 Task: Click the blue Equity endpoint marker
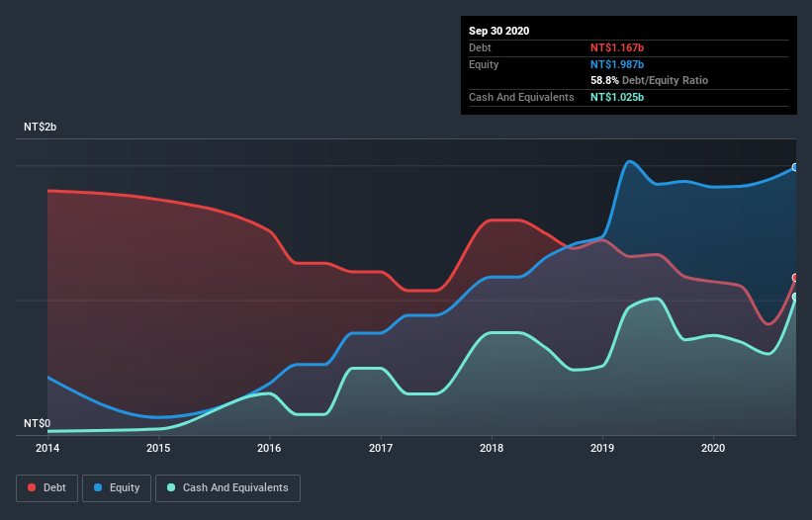(795, 167)
